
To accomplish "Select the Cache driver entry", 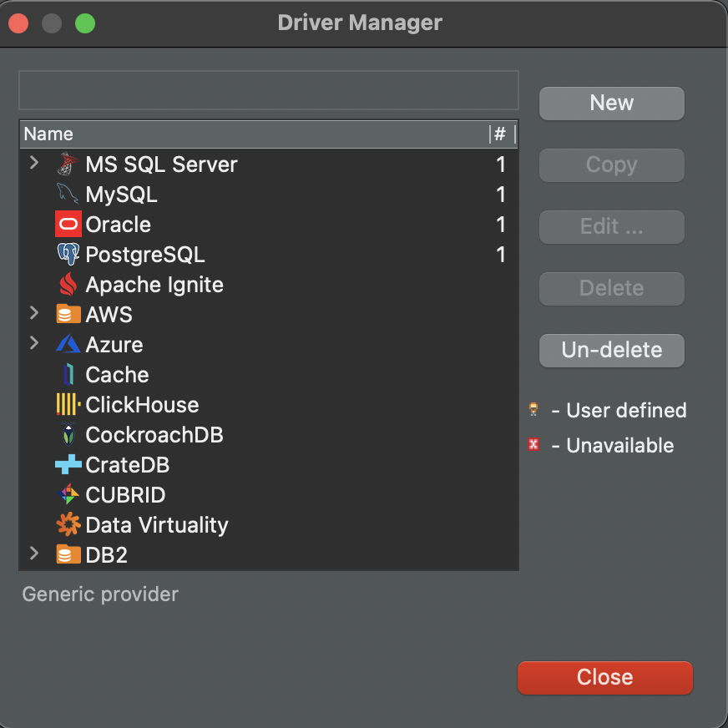I will 117,375.
